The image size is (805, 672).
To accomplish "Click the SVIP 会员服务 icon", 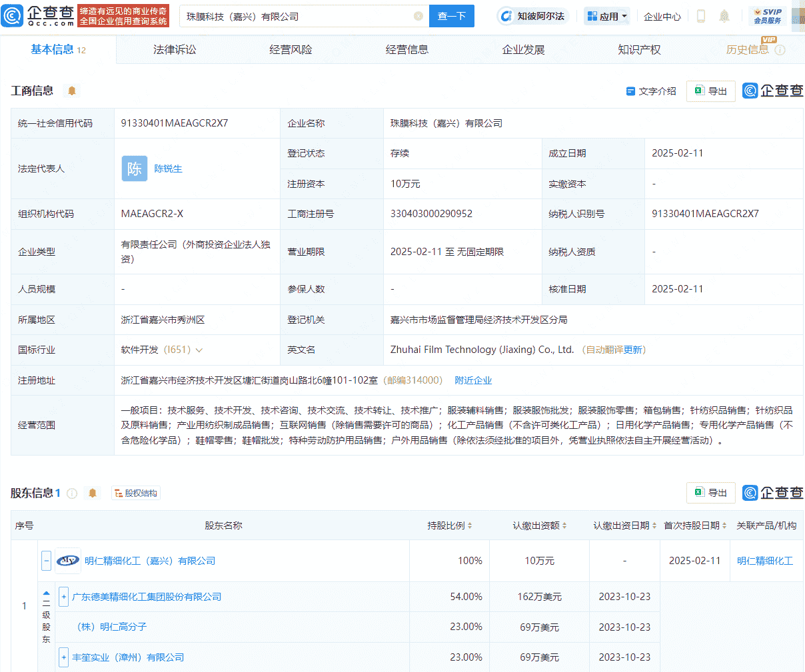I will pos(767,15).
